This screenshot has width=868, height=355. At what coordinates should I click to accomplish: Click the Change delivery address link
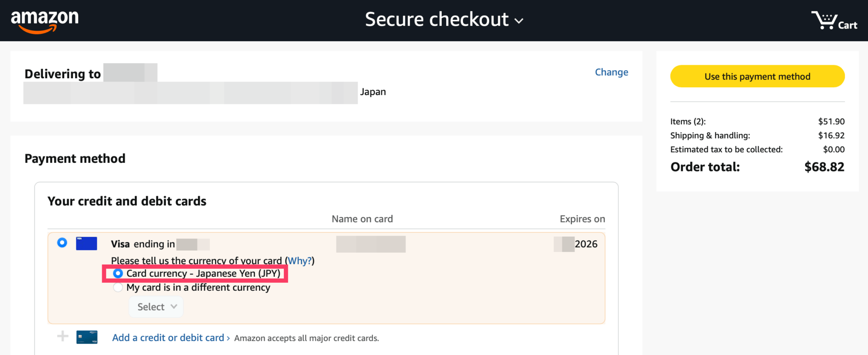(x=611, y=72)
